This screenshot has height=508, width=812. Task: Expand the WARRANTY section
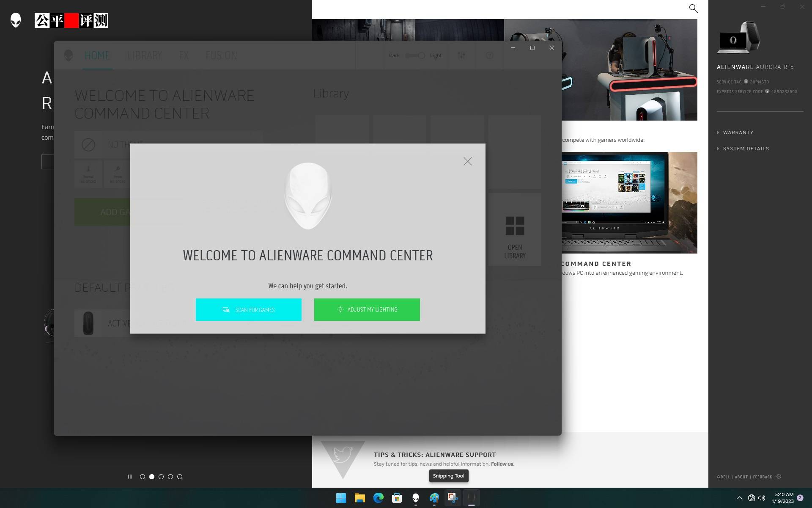[738, 133]
